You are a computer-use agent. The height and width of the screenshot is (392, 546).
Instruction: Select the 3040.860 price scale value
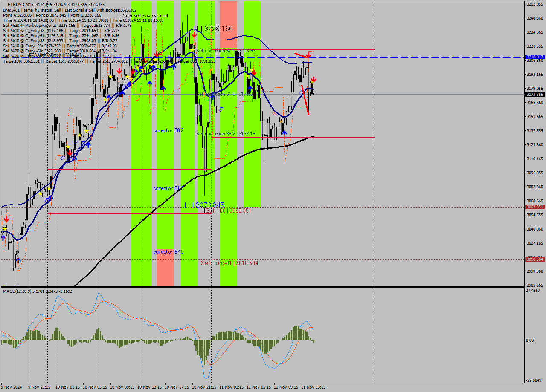[x=535, y=229]
